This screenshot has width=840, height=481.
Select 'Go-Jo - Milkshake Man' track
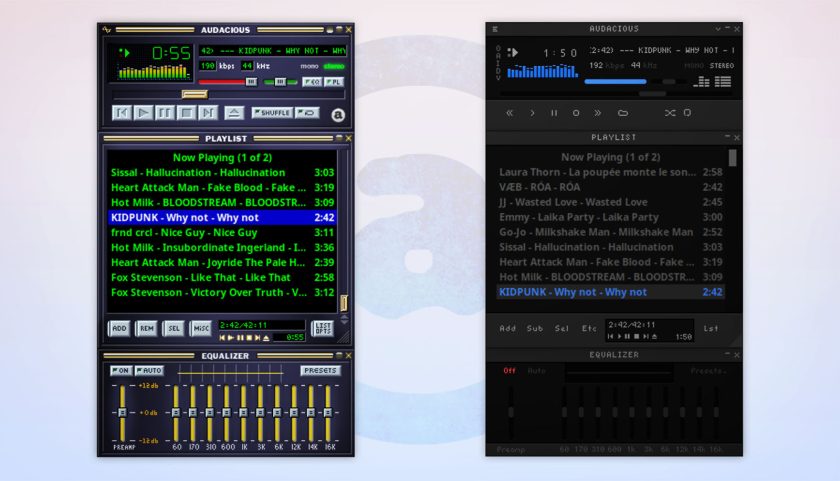click(611, 232)
